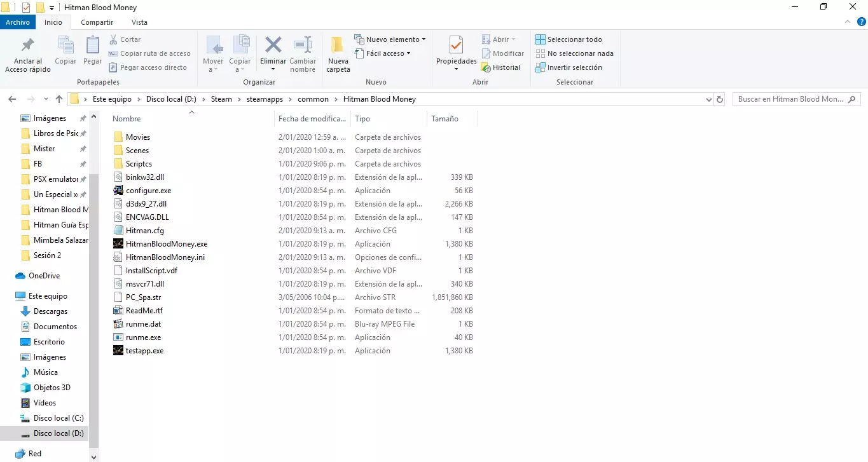Sort by Fecha de modificación column
868x462 pixels.
[312, 119]
